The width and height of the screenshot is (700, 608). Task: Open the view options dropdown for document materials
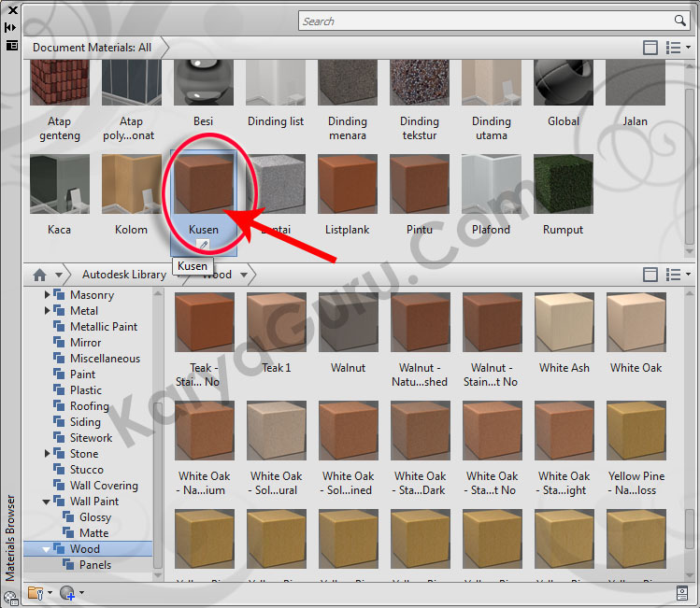click(677, 47)
